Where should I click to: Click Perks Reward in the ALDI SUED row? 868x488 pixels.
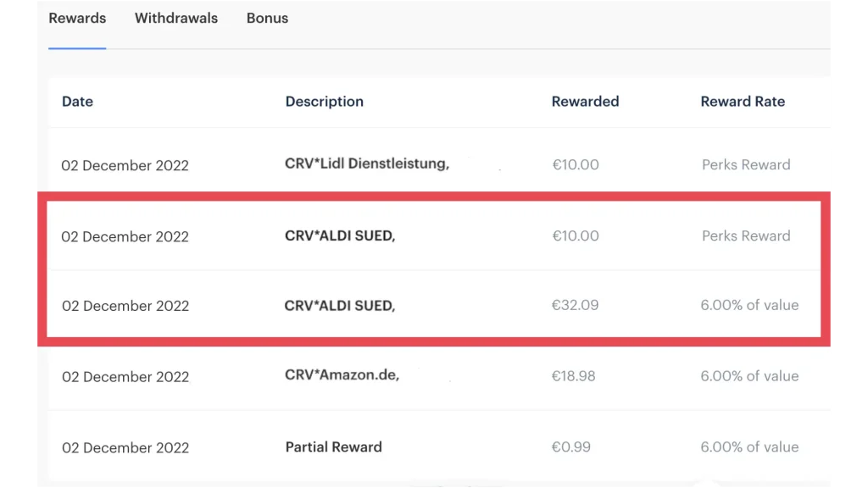coord(746,236)
